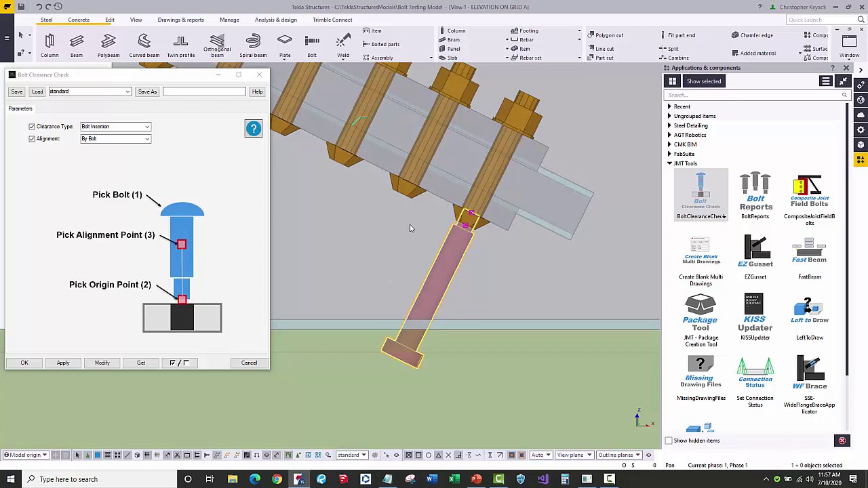The width and height of the screenshot is (868, 488).
Task: Open the Steel ribbon tab
Action: point(46,20)
